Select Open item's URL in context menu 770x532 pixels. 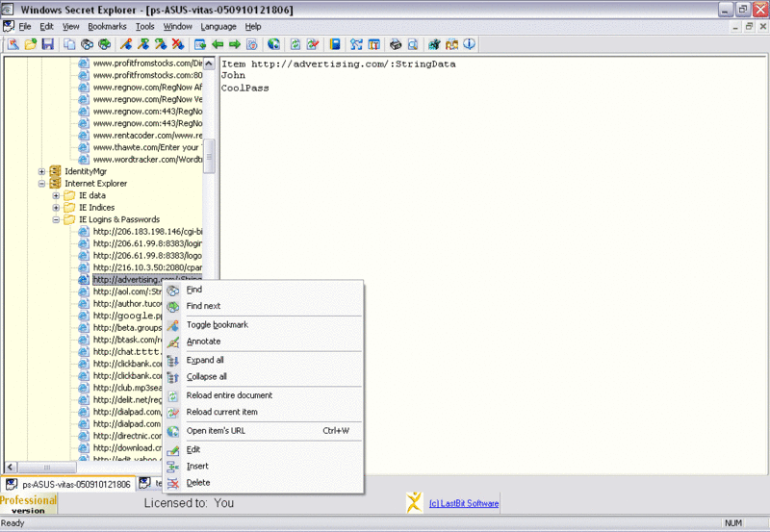tap(216, 430)
